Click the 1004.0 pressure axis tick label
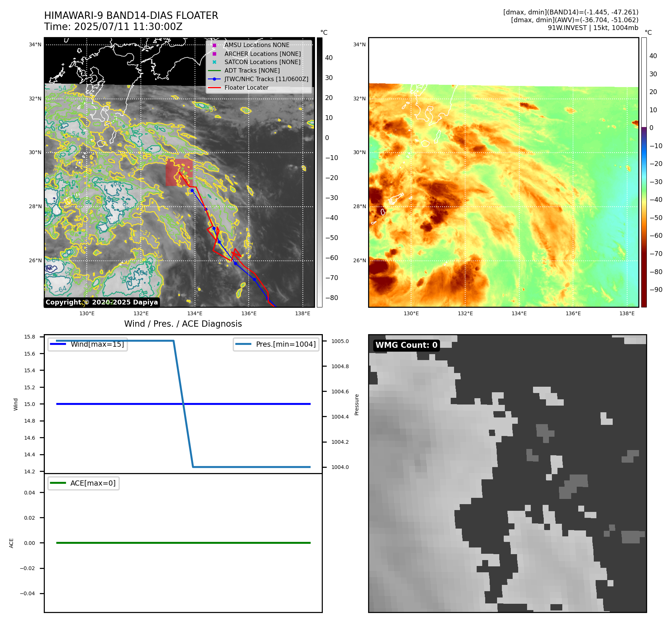This screenshot has width=672, height=626. click(340, 467)
